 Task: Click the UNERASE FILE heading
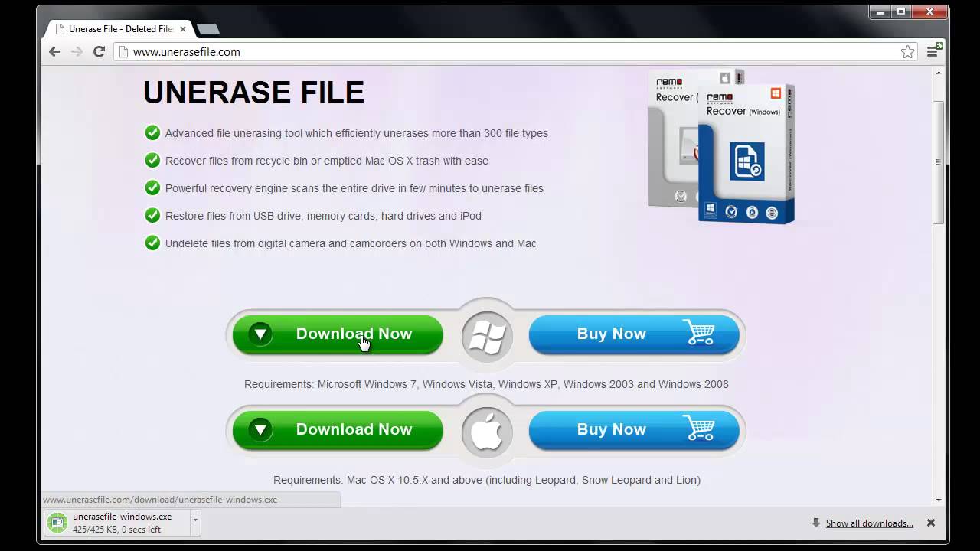point(253,93)
